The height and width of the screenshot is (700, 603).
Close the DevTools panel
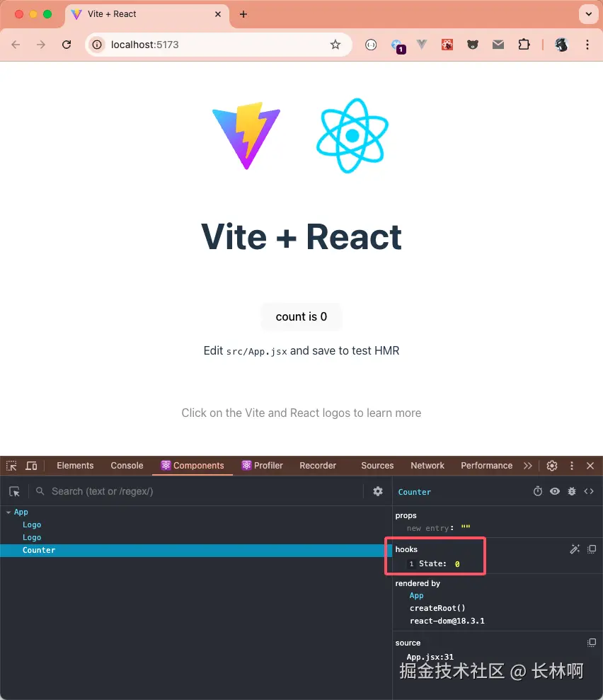click(590, 466)
